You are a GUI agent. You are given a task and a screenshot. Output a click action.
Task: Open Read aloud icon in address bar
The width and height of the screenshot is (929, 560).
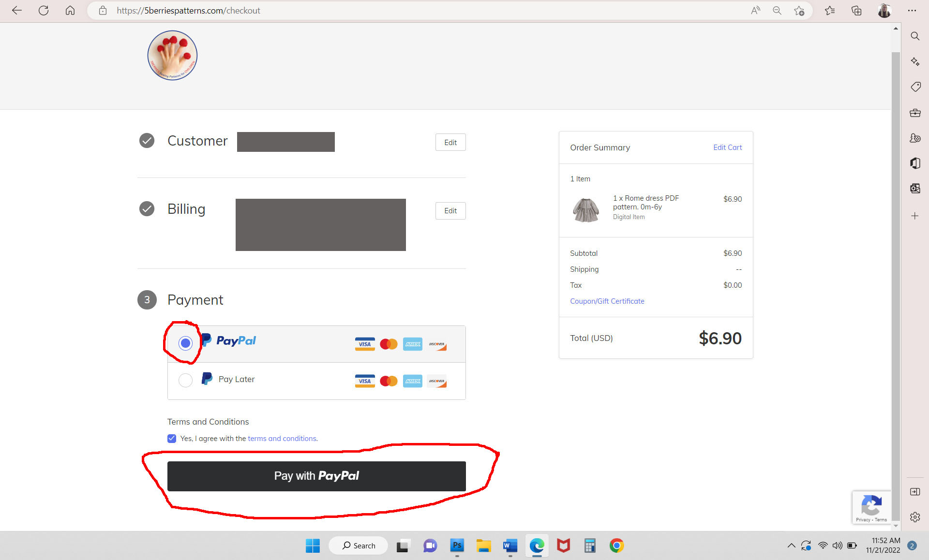(755, 11)
